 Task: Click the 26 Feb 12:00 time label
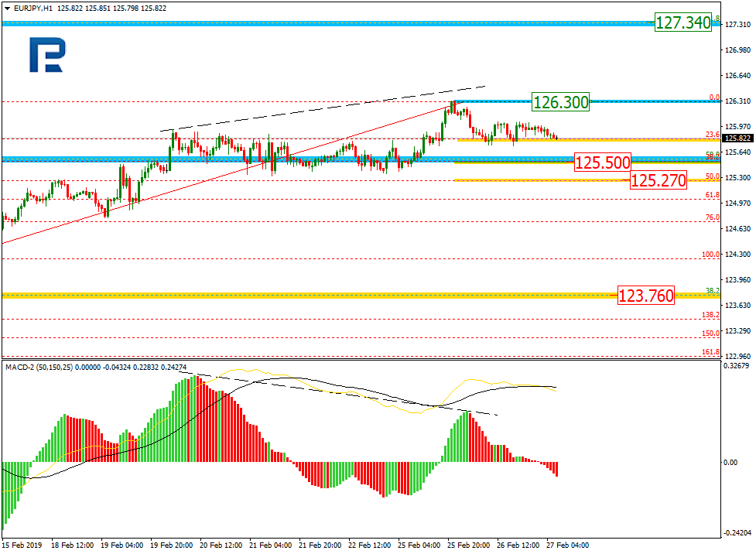[518, 545]
